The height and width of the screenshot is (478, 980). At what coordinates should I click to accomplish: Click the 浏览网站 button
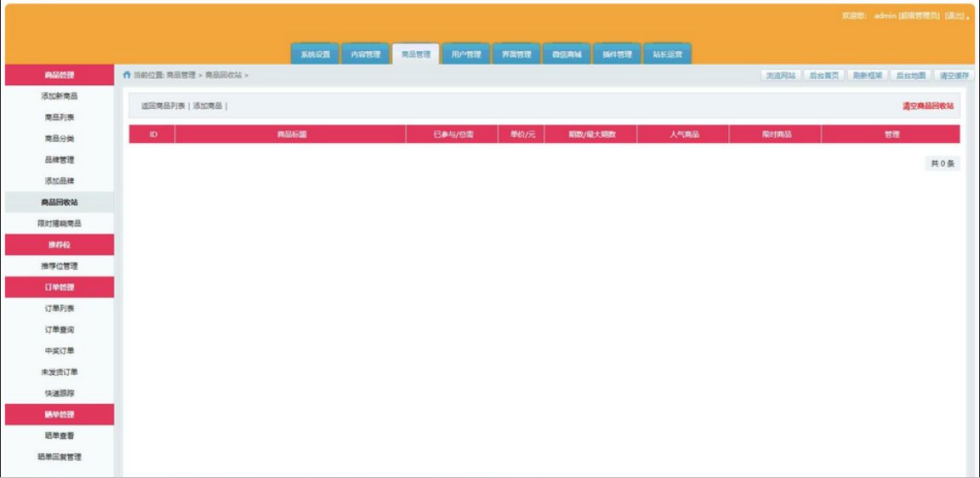point(781,76)
